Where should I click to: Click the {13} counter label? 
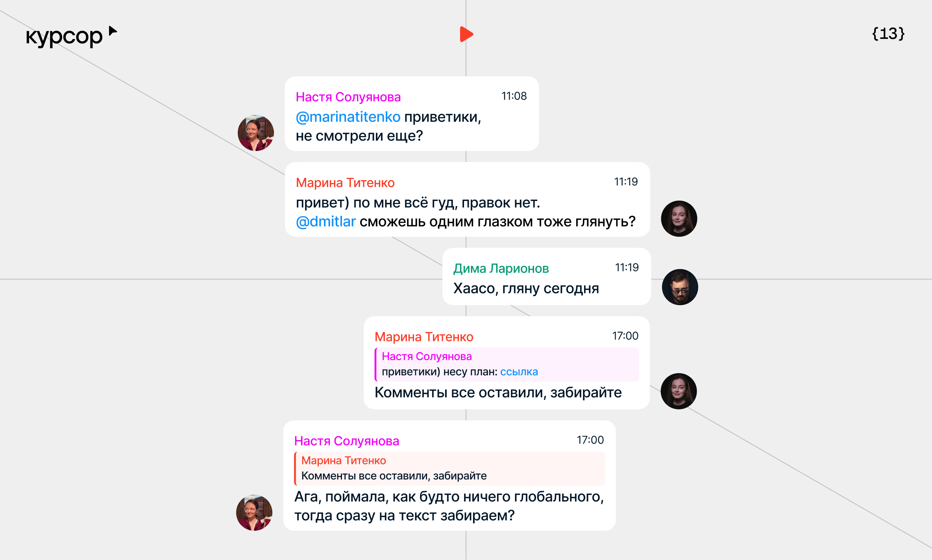tap(888, 34)
